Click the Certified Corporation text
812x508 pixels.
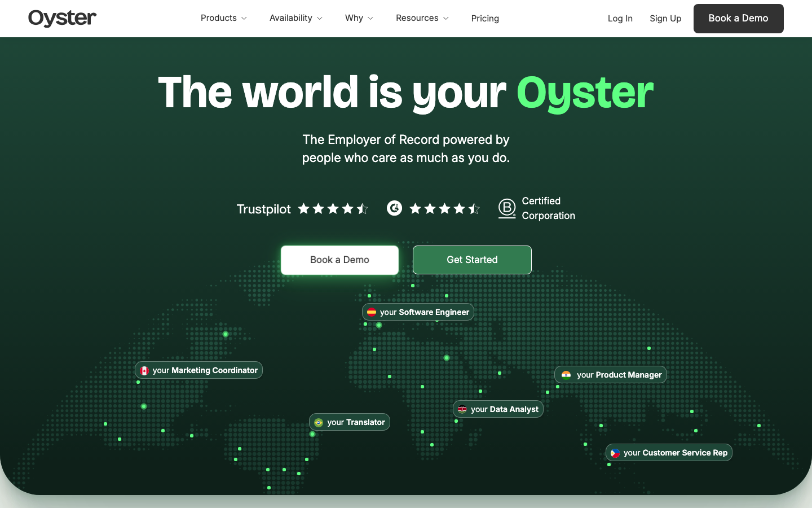(x=548, y=208)
